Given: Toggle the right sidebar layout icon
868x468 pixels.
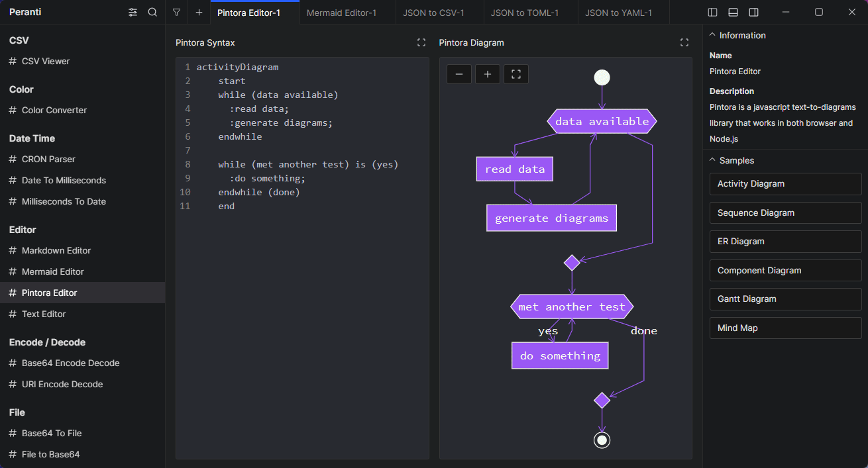Looking at the screenshot, I should coord(753,12).
